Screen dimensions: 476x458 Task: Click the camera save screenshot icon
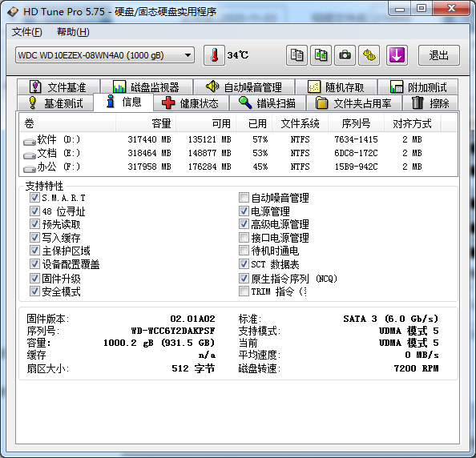point(345,55)
